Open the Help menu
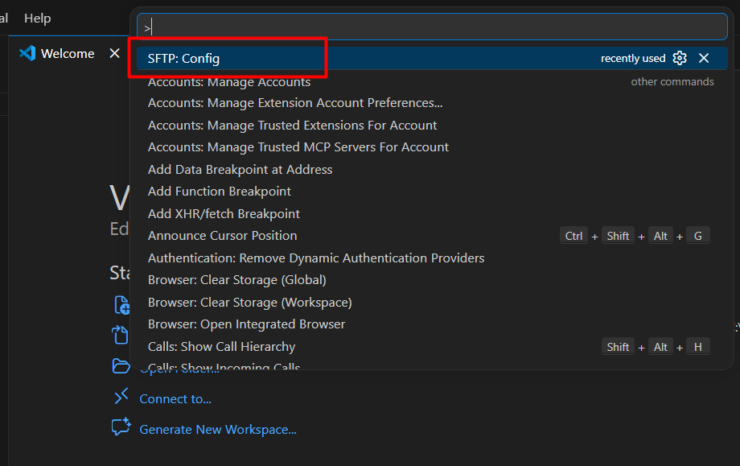740x466 pixels. pyautogui.click(x=37, y=18)
